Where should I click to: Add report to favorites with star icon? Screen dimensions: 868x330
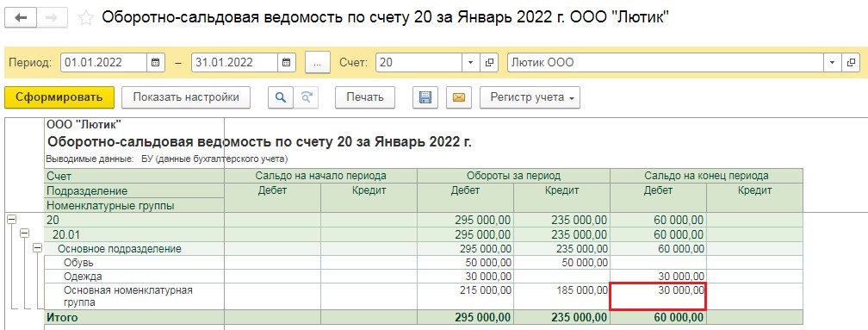coord(86,18)
